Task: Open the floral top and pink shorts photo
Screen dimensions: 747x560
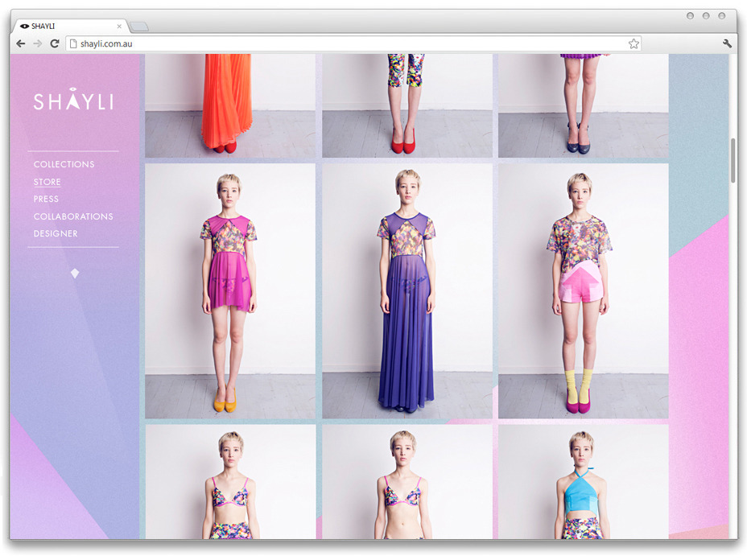Action: (x=584, y=291)
